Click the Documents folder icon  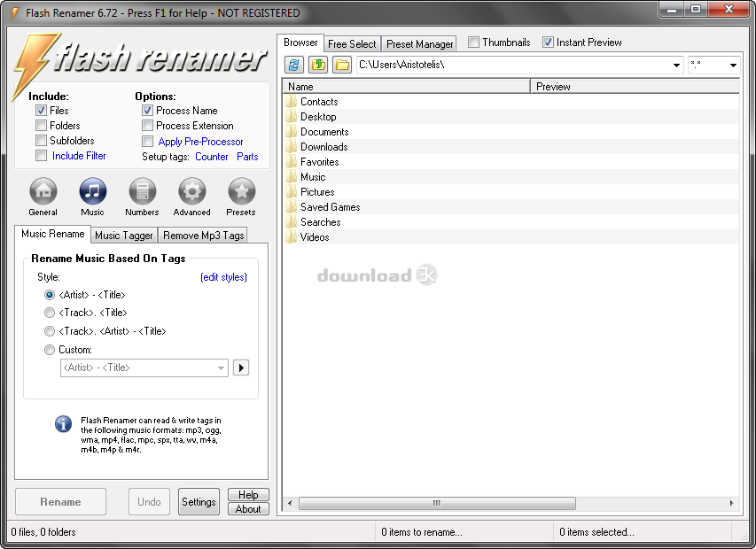tap(291, 131)
